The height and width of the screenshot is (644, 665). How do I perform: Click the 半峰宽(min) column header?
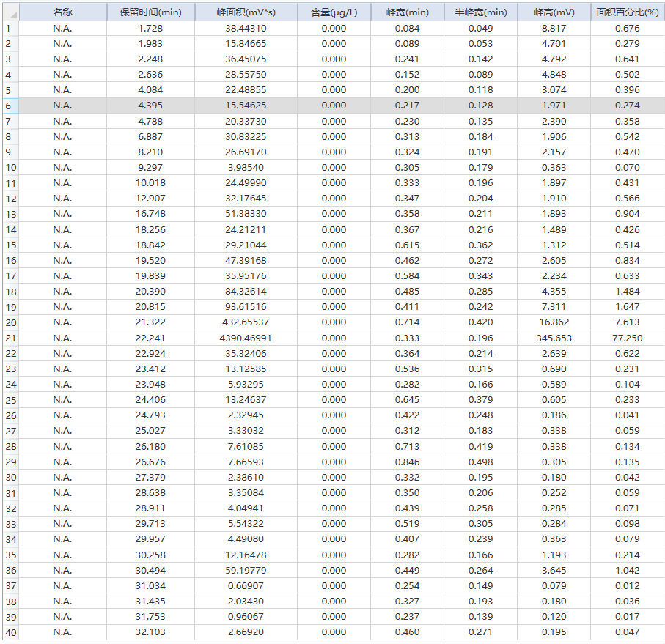pyautogui.click(x=480, y=12)
